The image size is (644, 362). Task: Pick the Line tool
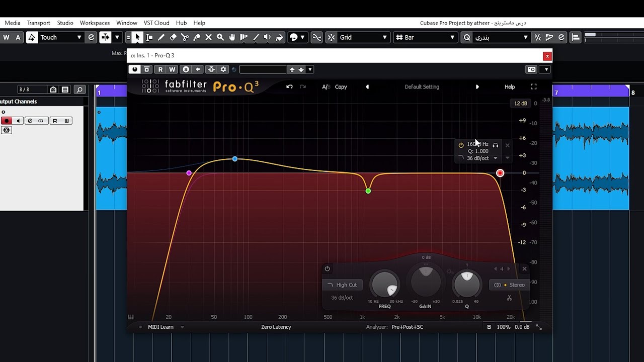coord(256,37)
